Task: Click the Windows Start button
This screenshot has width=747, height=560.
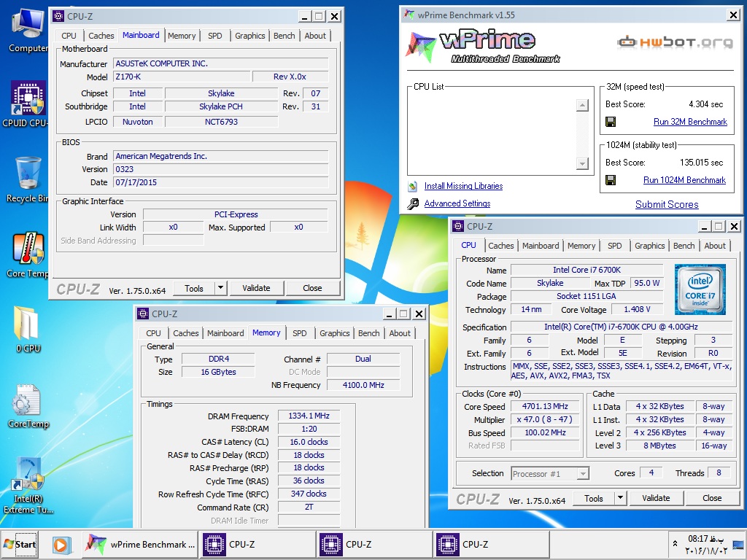Action: 20,545
